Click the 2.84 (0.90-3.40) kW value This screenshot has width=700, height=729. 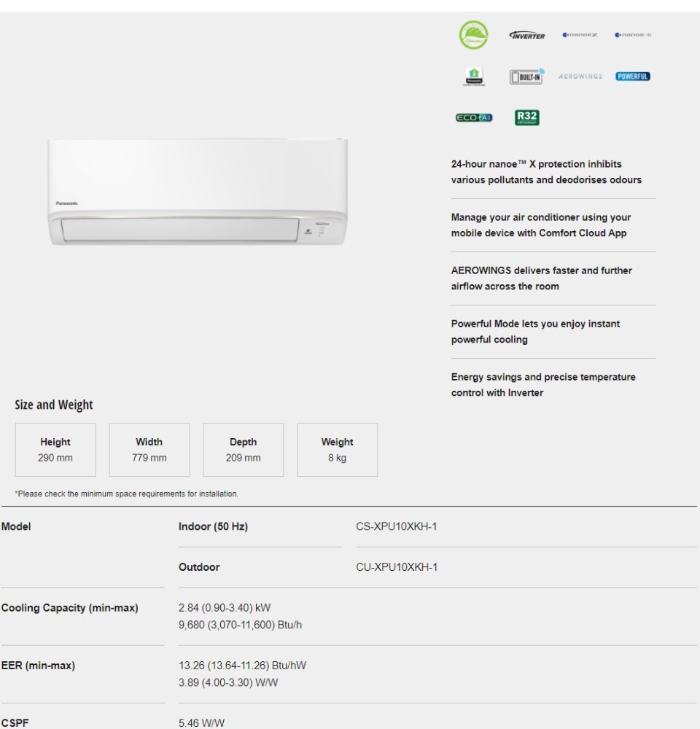pyautogui.click(x=224, y=608)
